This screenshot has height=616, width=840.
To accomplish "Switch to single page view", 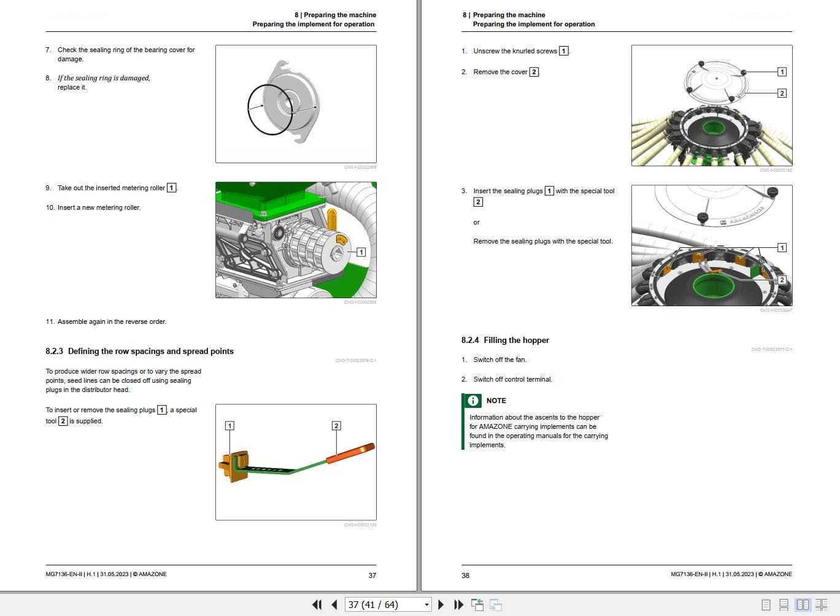I will coord(766,605).
